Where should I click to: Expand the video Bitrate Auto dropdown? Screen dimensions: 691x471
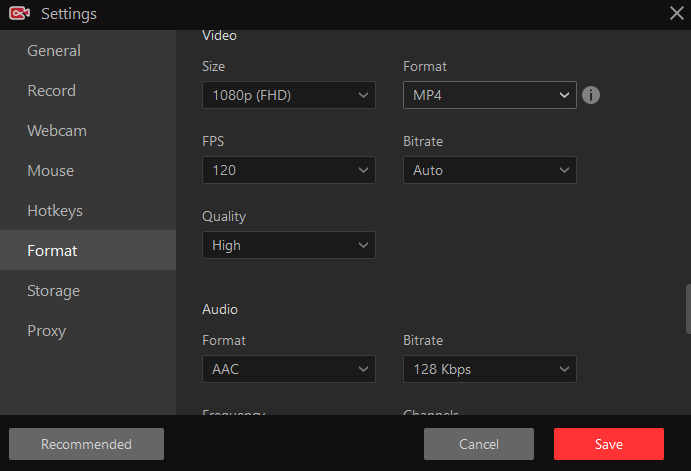pyautogui.click(x=489, y=170)
